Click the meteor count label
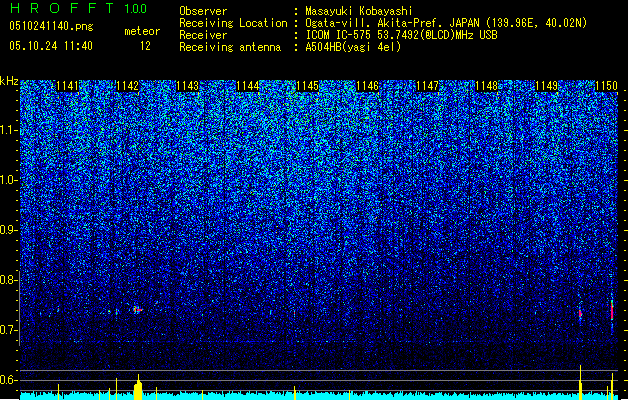This screenshot has width=629, height=400. [142, 31]
